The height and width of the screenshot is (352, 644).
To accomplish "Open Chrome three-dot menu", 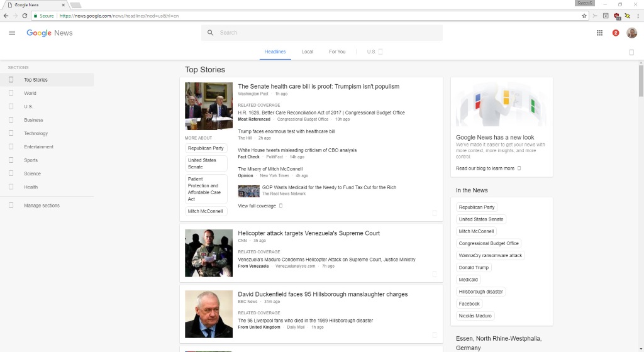I will click(x=638, y=16).
